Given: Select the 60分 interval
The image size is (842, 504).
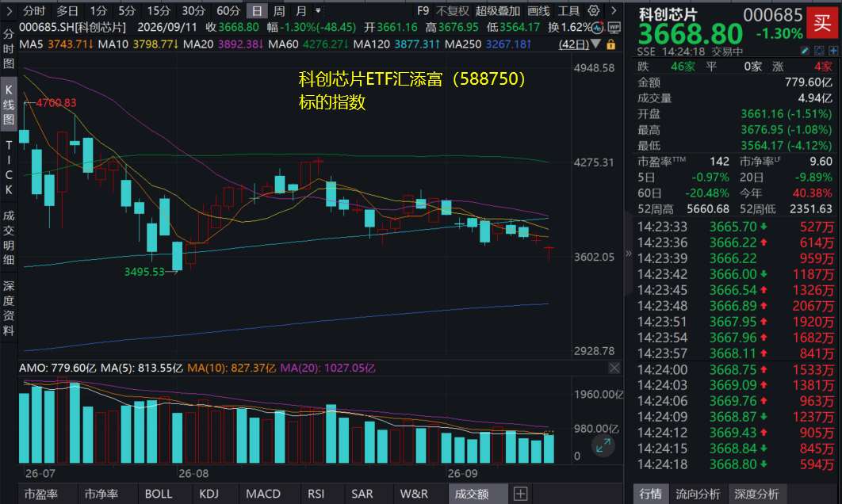Looking at the screenshot, I should (x=228, y=11).
